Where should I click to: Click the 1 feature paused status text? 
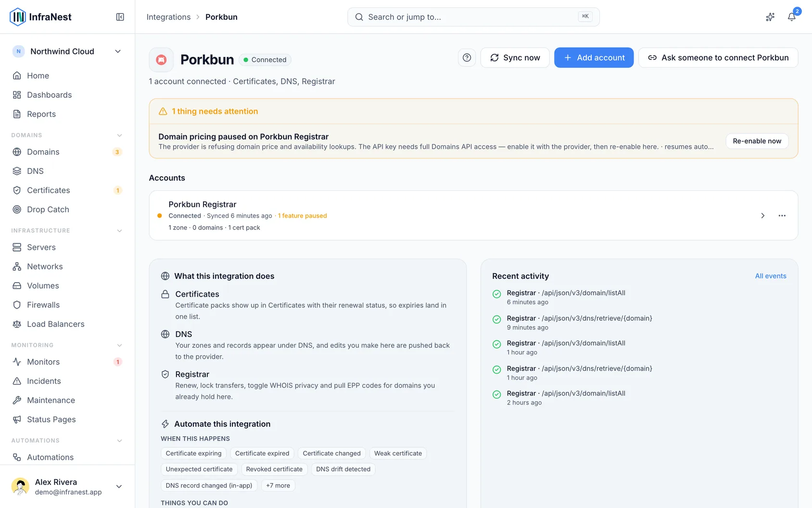pyautogui.click(x=303, y=216)
